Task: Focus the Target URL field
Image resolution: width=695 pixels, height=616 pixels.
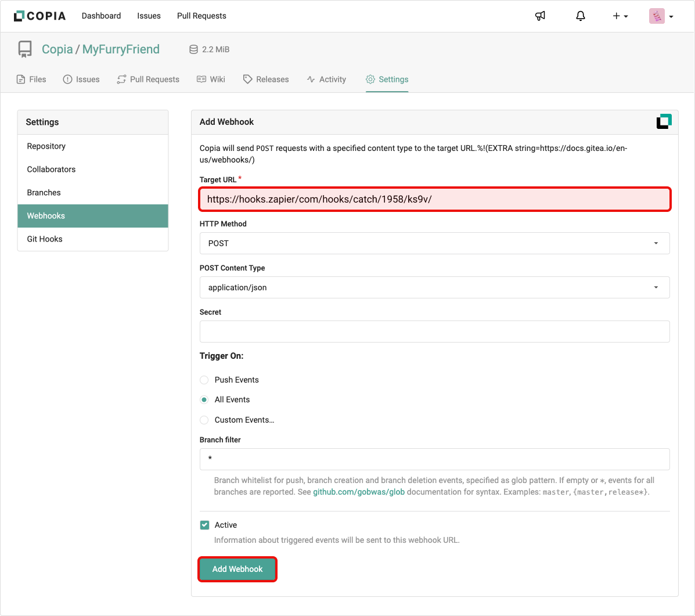Action: (x=434, y=199)
